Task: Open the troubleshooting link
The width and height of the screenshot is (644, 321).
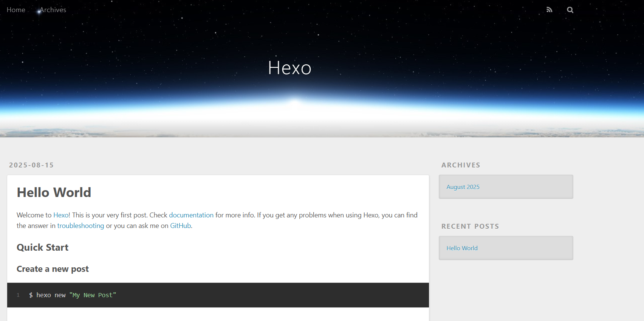Action: point(80,226)
